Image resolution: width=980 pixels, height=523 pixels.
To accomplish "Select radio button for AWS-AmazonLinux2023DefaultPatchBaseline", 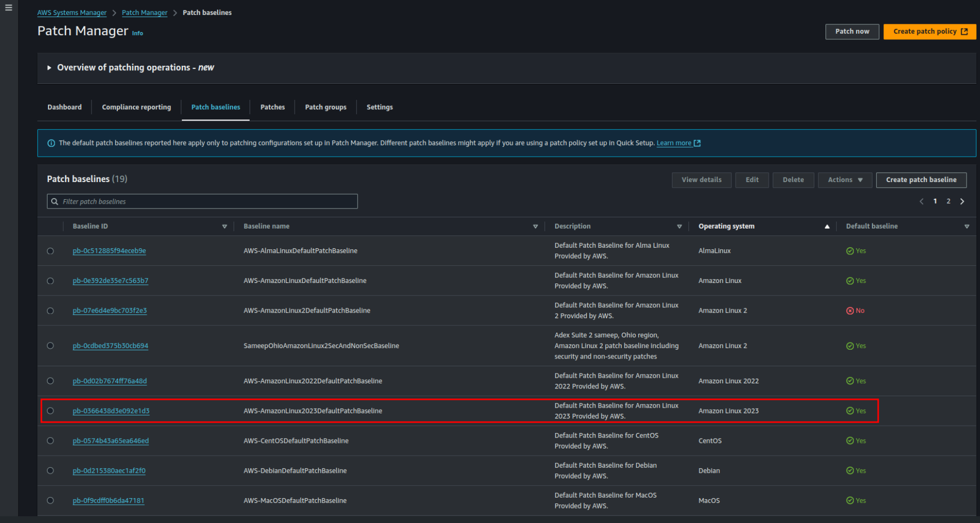I will point(50,411).
